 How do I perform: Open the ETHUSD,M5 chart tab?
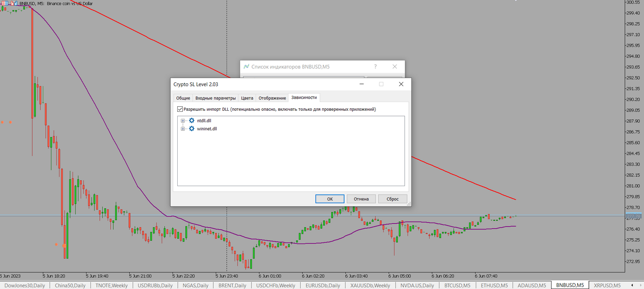[x=494, y=286]
